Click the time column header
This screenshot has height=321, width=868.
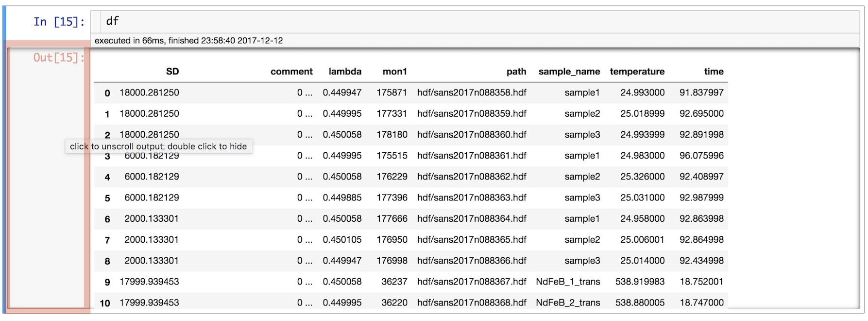[x=714, y=71]
